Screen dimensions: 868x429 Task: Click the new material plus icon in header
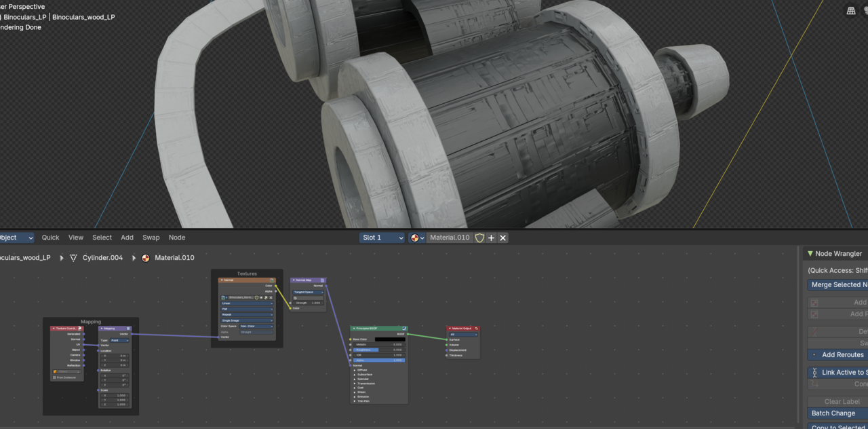tap(492, 238)
